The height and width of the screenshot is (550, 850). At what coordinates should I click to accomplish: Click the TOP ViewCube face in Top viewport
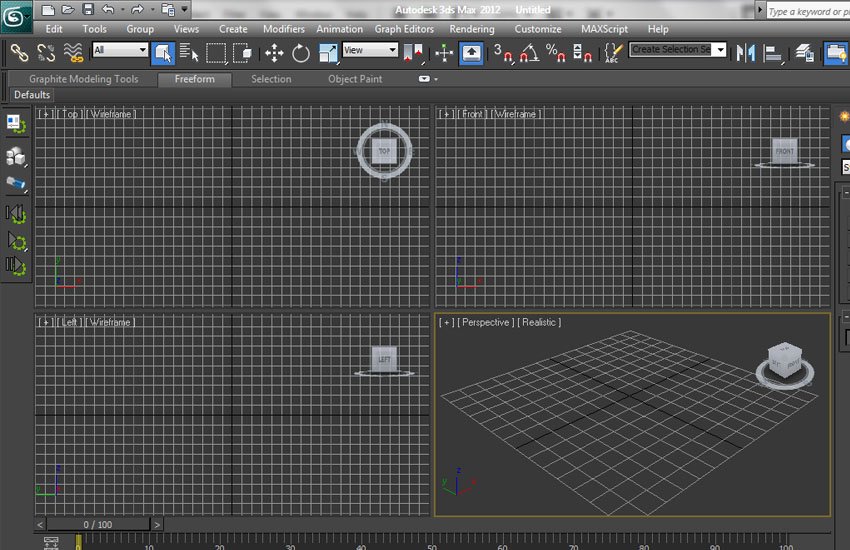click(x=384, y=150)
